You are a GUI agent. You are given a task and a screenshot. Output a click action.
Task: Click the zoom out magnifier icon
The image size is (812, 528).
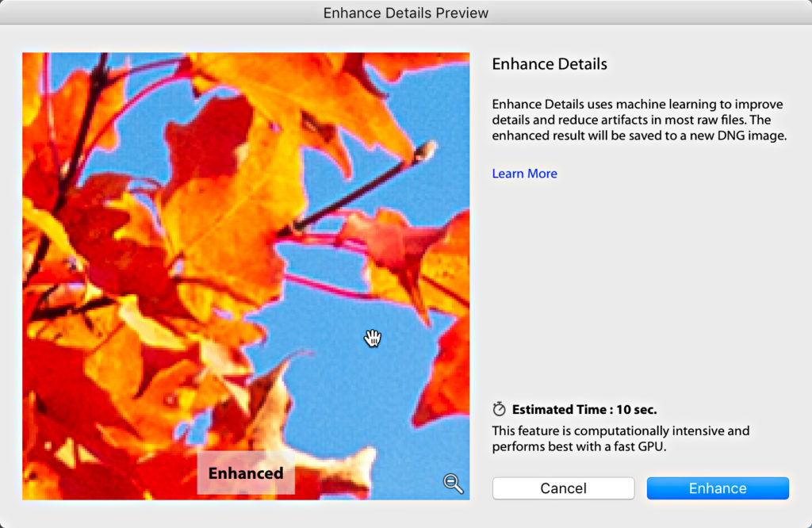coord(453,484)
